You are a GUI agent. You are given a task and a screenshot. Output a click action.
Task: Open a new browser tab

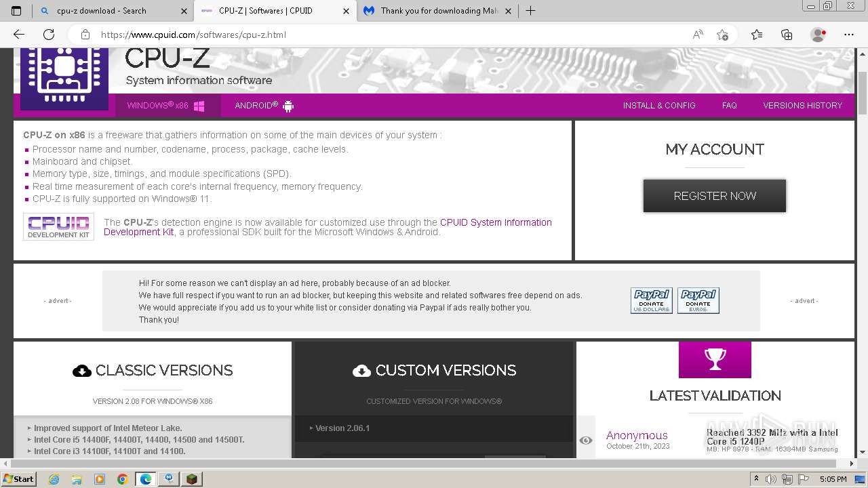click(530, 11)
